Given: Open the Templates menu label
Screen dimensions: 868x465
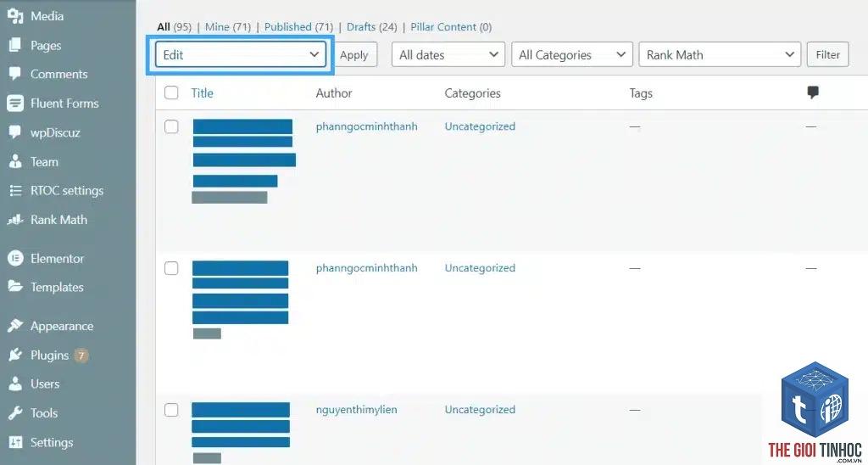Looking at the screenshot, I should pyautogui.click(x=57, y=287).
